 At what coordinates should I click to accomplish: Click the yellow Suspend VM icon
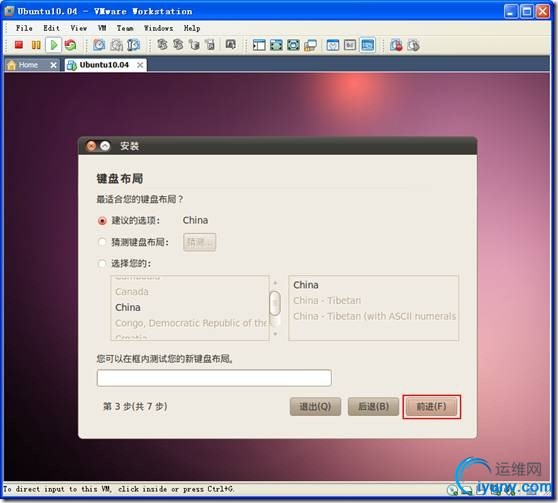[36, 45]
